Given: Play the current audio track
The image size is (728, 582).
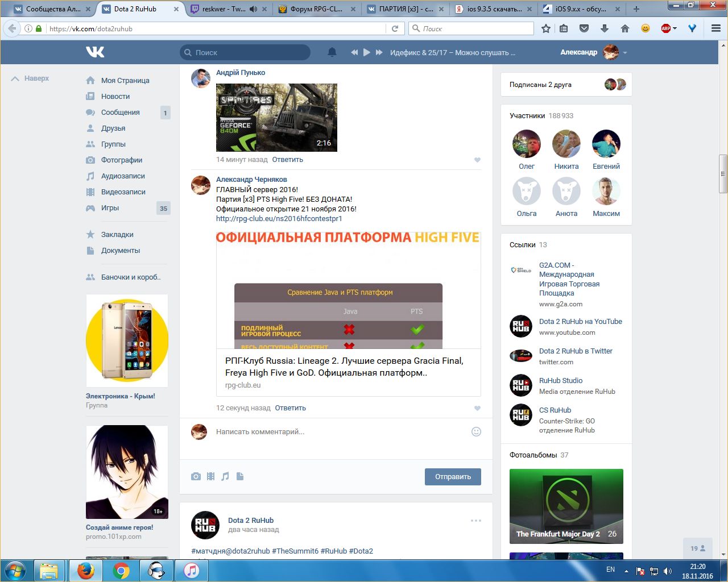Looking at the screenshot, I should [367, 52].
